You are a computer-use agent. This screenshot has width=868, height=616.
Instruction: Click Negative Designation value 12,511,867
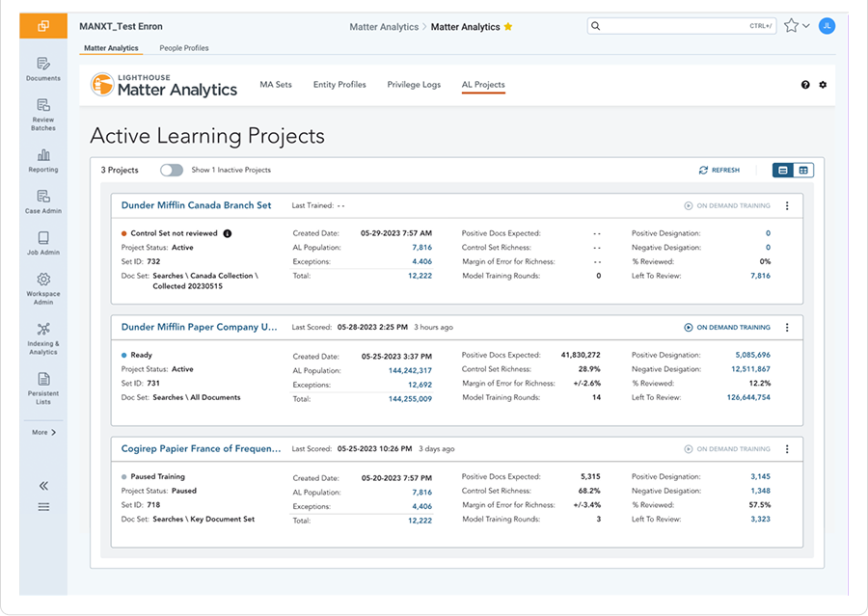tap(750, 369)
